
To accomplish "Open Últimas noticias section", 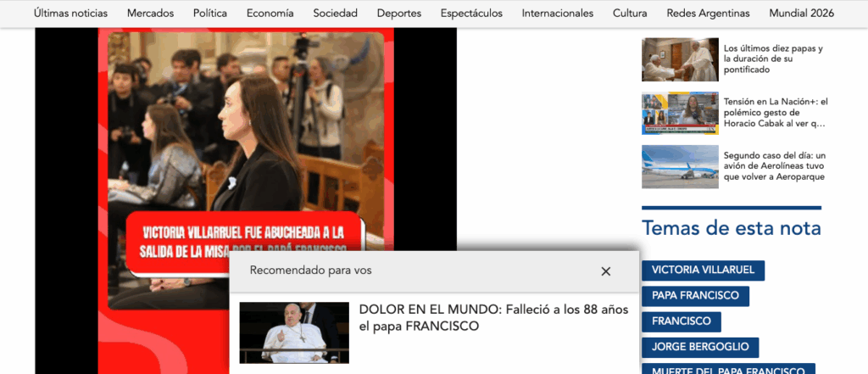I will (71, 14).
